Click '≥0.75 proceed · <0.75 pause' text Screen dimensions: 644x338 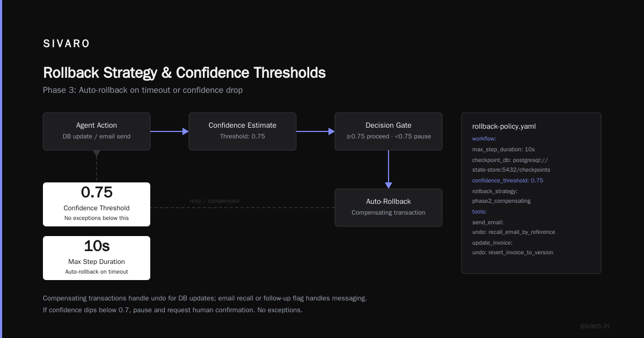coord(389,136)
